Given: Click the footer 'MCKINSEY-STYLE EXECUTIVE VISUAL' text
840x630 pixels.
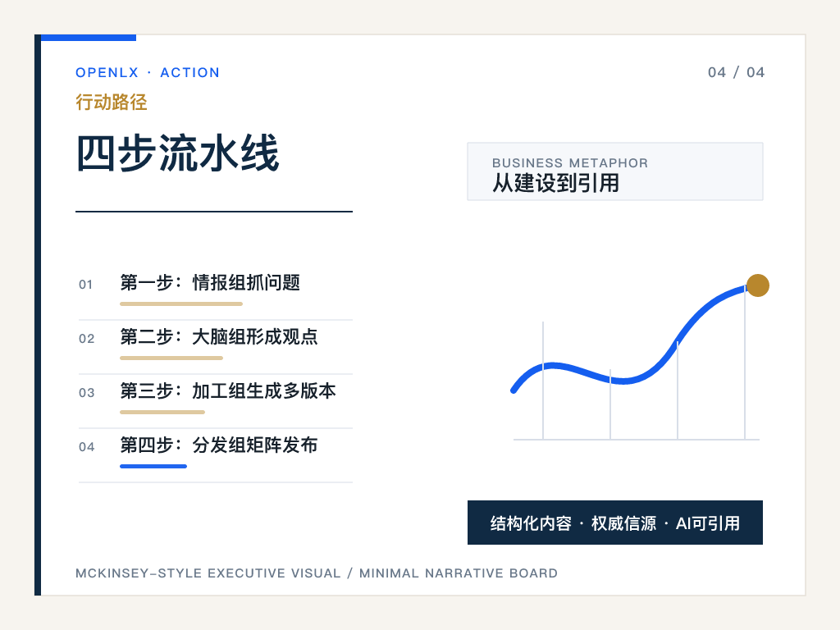Looking at the screenshot, I should pyautogui.click(x=208, y=573).
